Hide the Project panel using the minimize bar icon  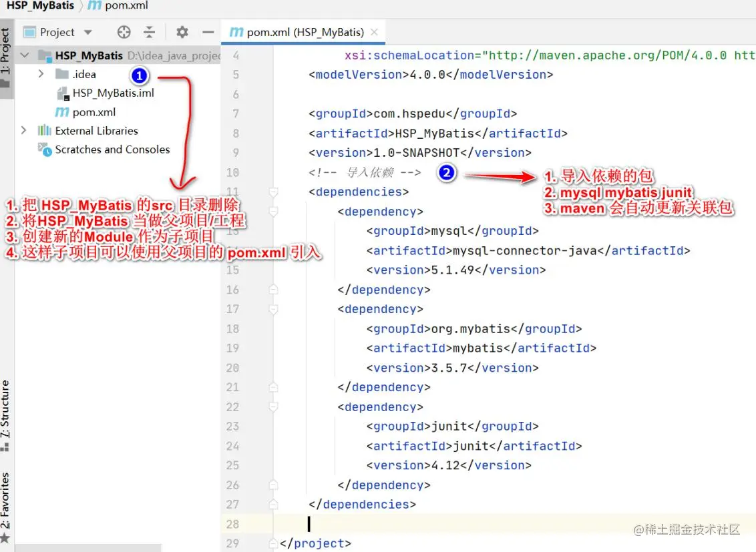(x=209, y=31)
